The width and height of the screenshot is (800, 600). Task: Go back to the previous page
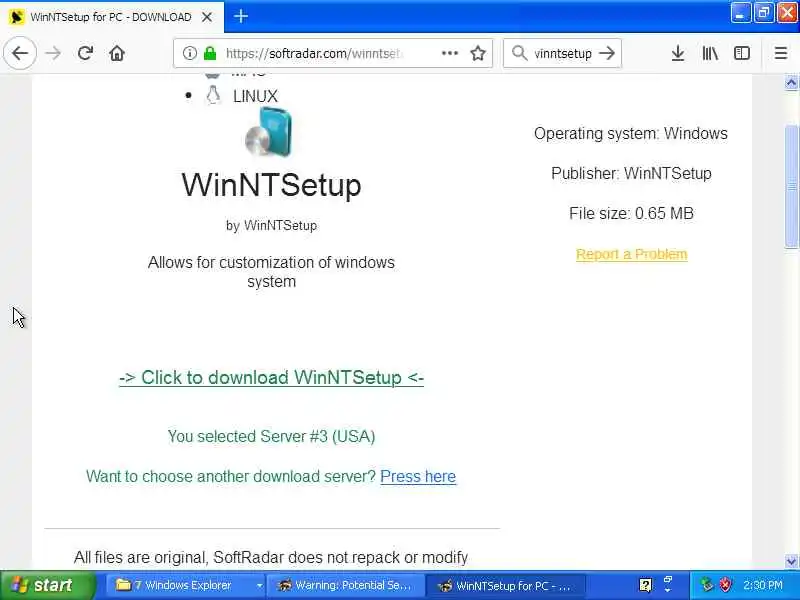coord(20,53)
